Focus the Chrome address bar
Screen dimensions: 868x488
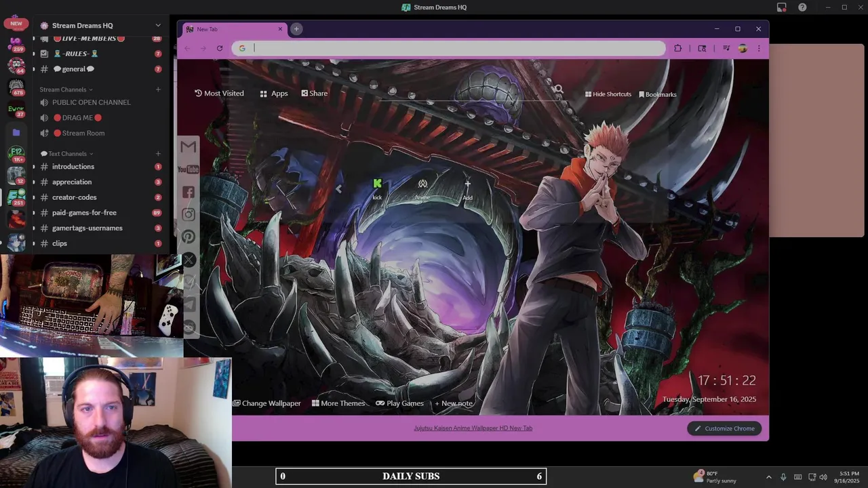449,48
